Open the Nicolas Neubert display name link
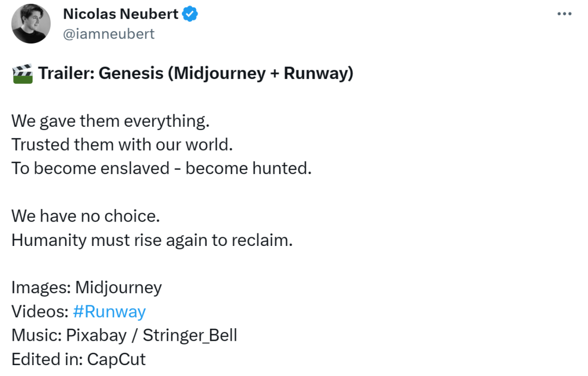Image resolution: width=588 pixels, height=376 pixels. (x=120, y=14)
